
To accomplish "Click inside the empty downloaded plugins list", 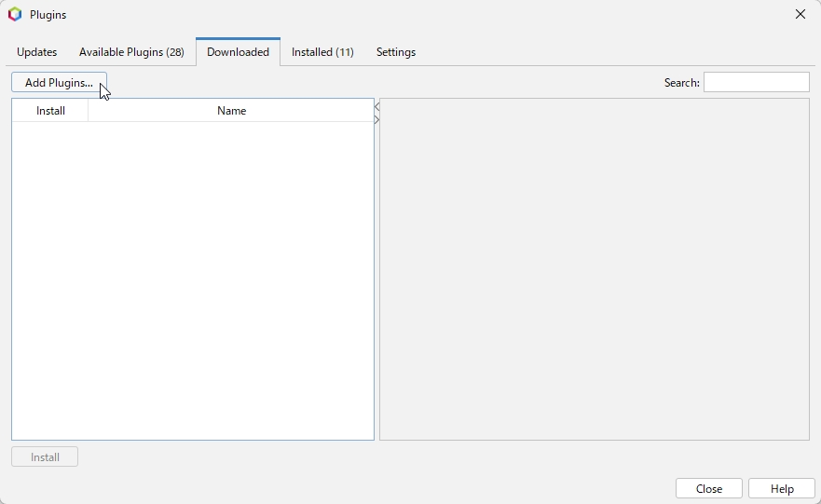I will click(193, 279).
